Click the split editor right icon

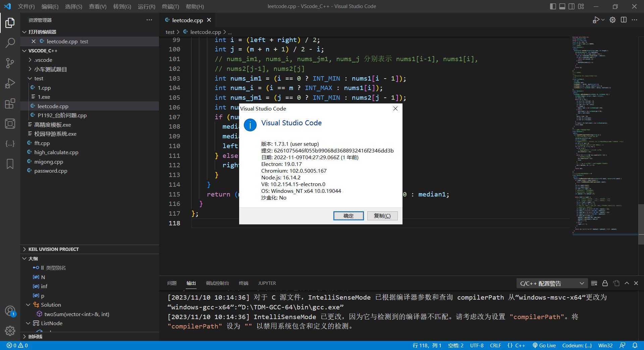[x=624, y=20]
